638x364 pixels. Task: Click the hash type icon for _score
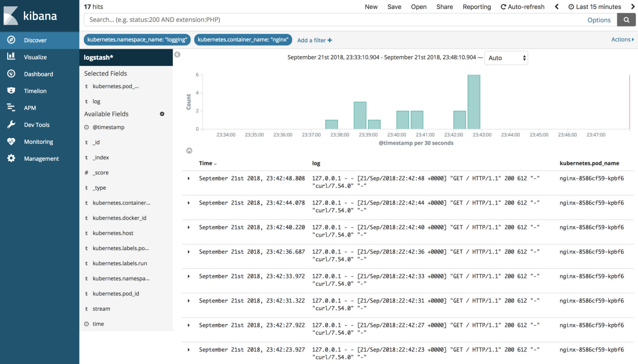(87, 173)
